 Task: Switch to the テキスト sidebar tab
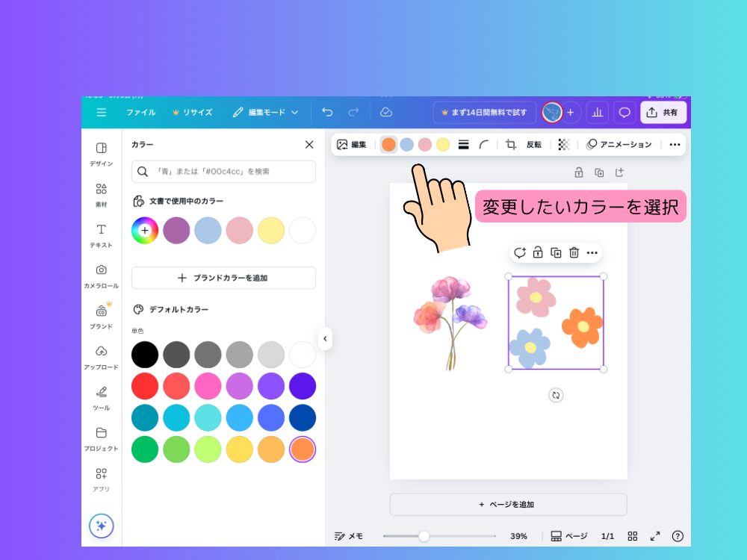point(101,235)
